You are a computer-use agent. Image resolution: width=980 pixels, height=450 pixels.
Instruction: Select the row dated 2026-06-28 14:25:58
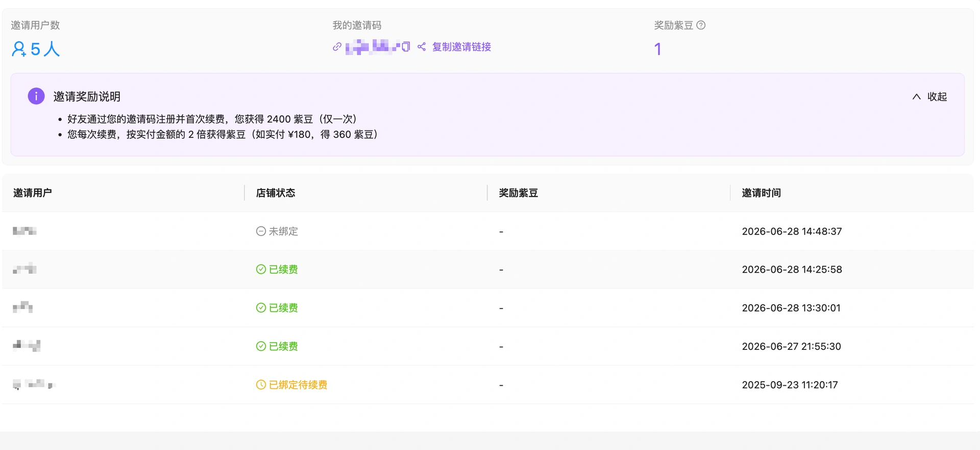click(488, 270)
